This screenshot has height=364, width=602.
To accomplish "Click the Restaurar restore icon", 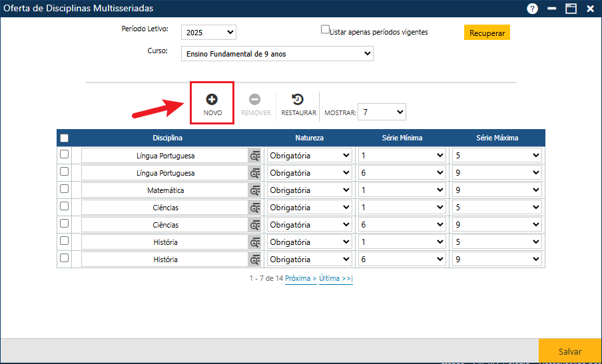I will [x=298, y=99].
